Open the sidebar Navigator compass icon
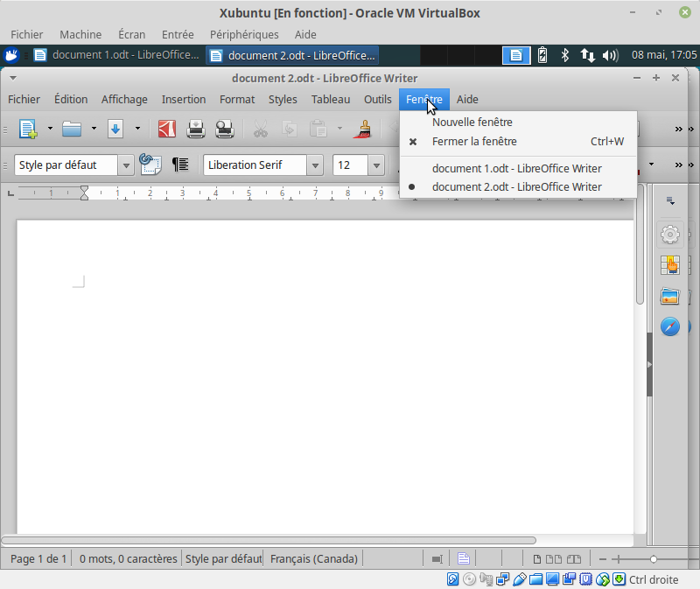The image size is (700, 589). pyautogui.click(x=670, y=326)
